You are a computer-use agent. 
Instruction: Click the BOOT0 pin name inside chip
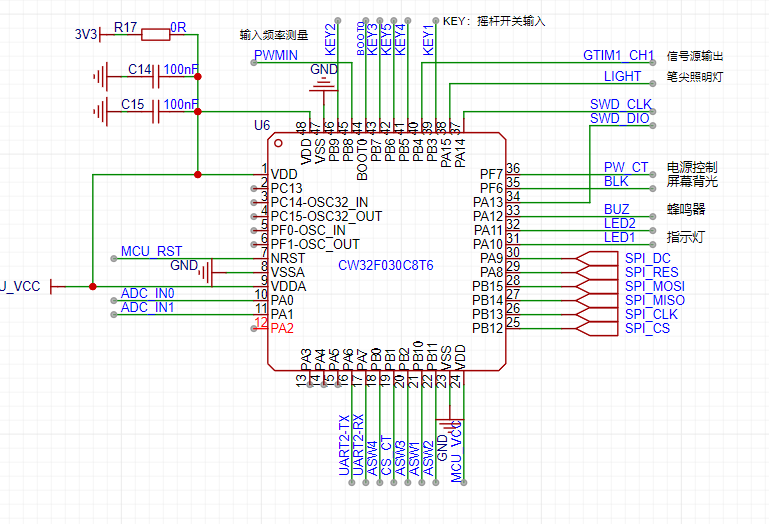tap(362, 159)
